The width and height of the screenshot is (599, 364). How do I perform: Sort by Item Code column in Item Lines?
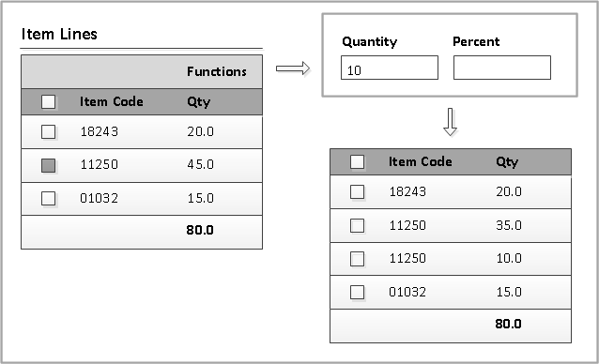point(112,101)
